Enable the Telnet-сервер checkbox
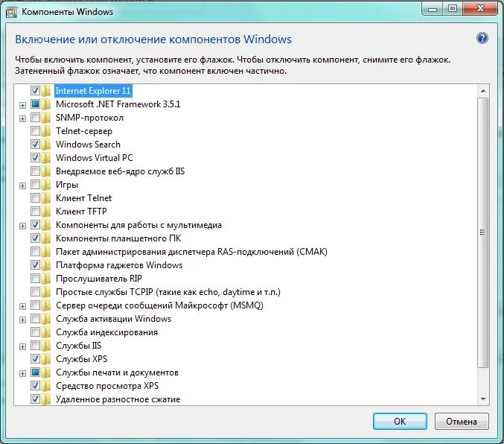This screenshot has height=444, width=504. click(35, 131)
